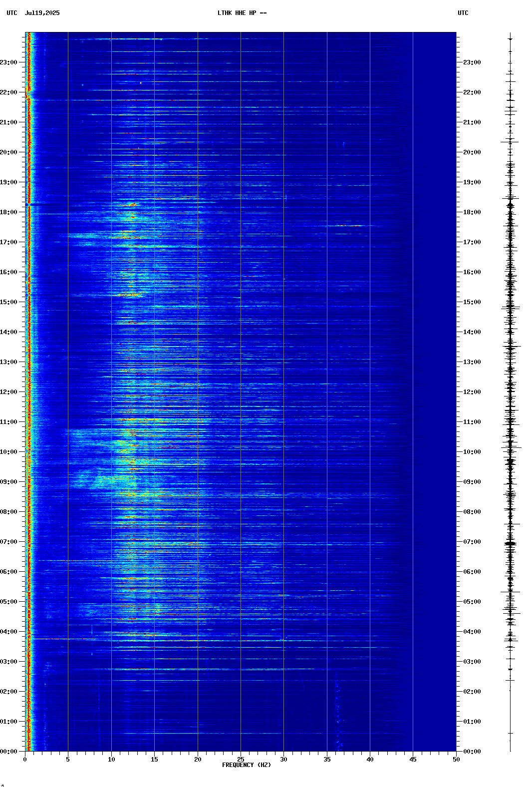The height and width of the screenshot is (791, 532).
Task: Click 22:00 on the right time axis
Action: pos(472,92)
